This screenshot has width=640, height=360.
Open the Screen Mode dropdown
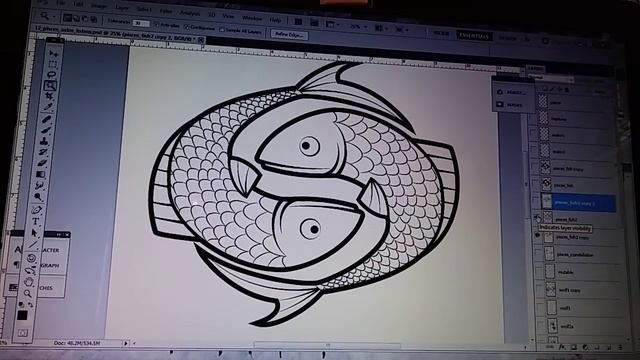pyautogui.click(x=401, y=29)
